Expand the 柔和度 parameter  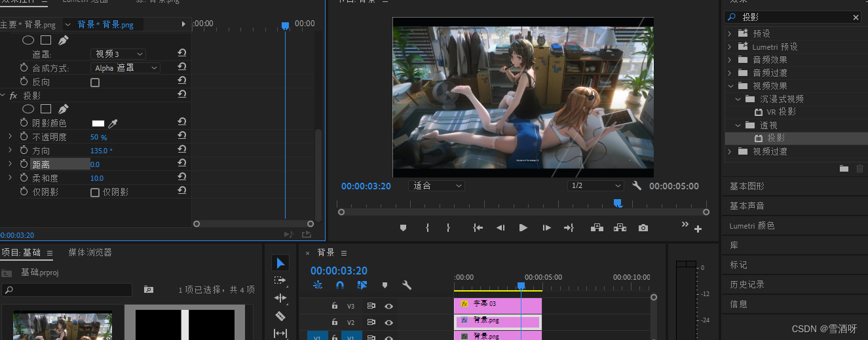pyautogui.click(x=10, y=178)
